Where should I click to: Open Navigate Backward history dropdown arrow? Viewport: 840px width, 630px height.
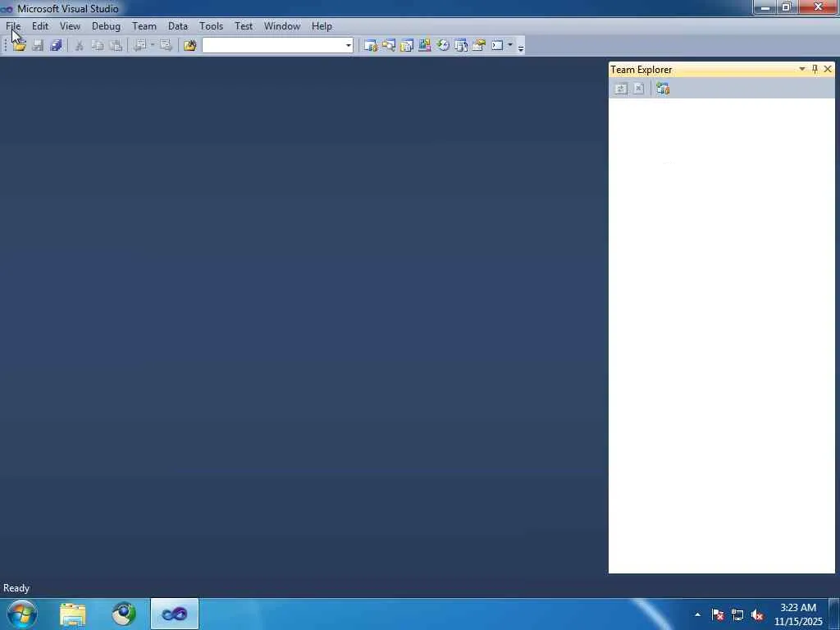tap(152, 46)
